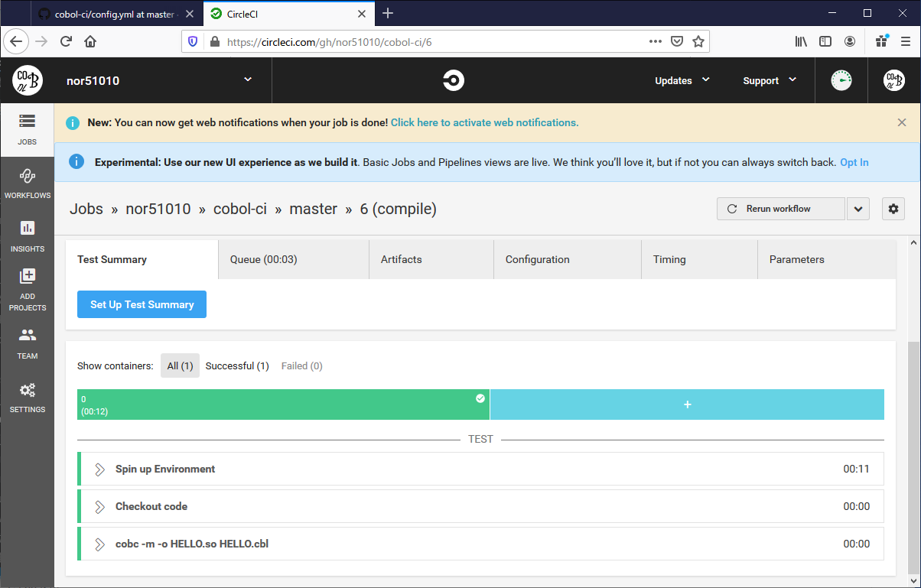Image resolution: width=921 pixels, height=588 pixels.
Task: Select the Parameters tab
Action: 827,259
